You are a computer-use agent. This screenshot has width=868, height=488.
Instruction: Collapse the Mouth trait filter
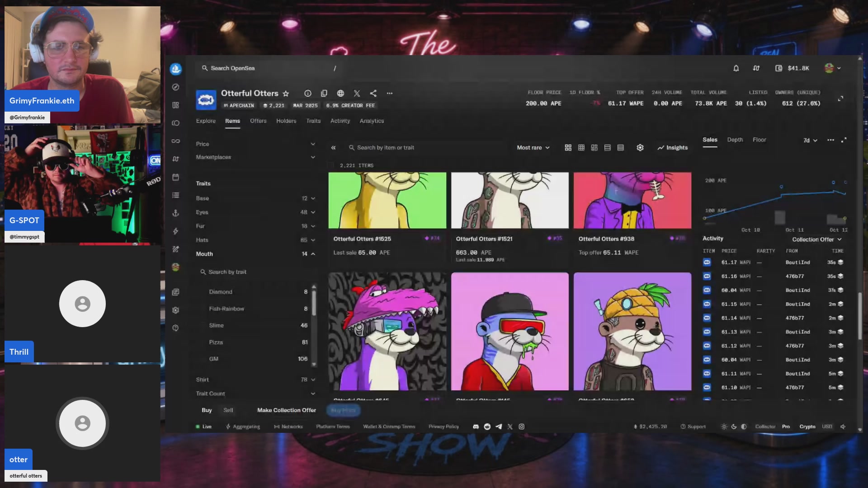coord(255,254)
